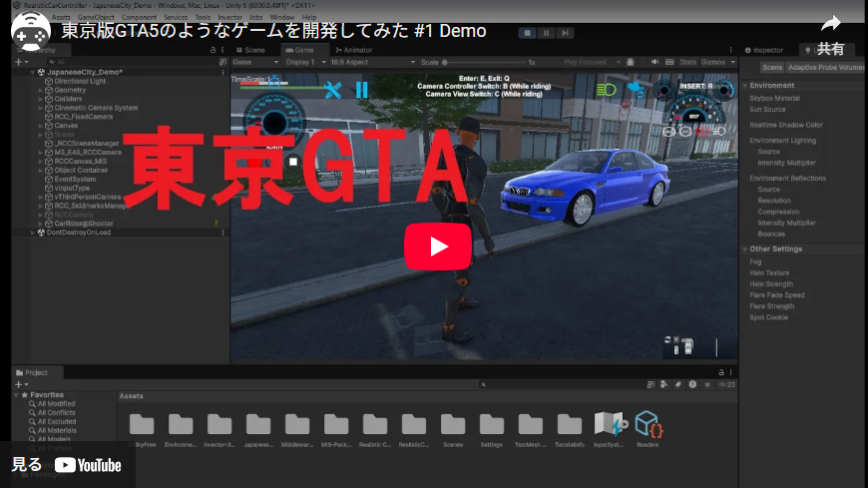Expand the Geometry object in Hierarchy
Screen dimensions: 868x488
41,90
